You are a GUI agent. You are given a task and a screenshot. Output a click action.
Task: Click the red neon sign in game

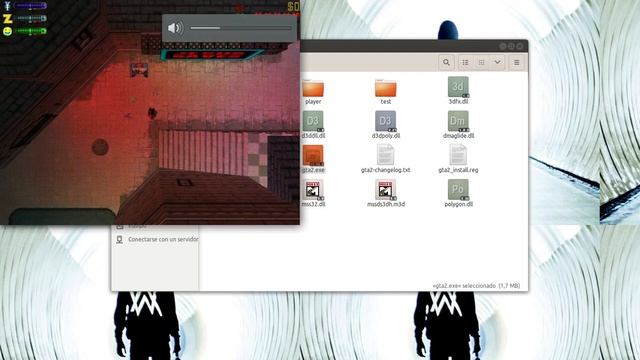tap(211, 55)
